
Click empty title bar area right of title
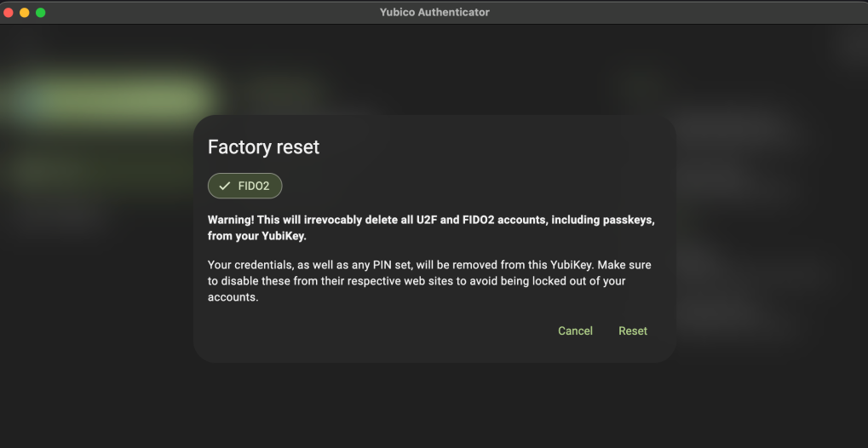[681, 13]
